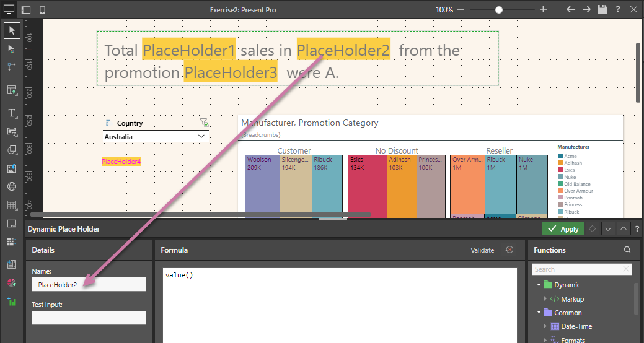644x343 pixels.
Task: Apply the dynamic place holder
Action: tap(563, 229)
